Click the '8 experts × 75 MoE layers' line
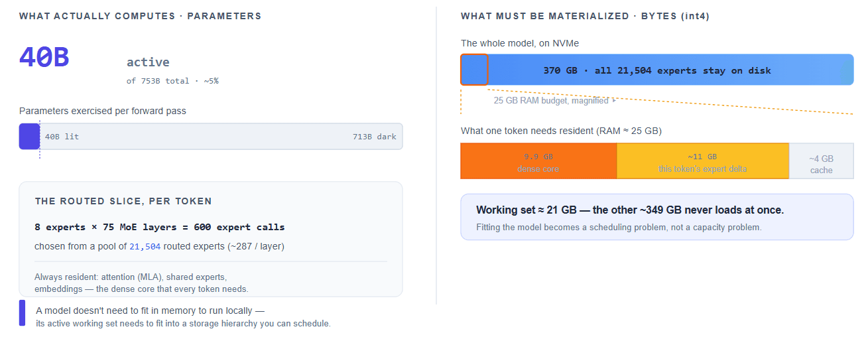The width and height of the screenshot is (868, 343). 160,227
